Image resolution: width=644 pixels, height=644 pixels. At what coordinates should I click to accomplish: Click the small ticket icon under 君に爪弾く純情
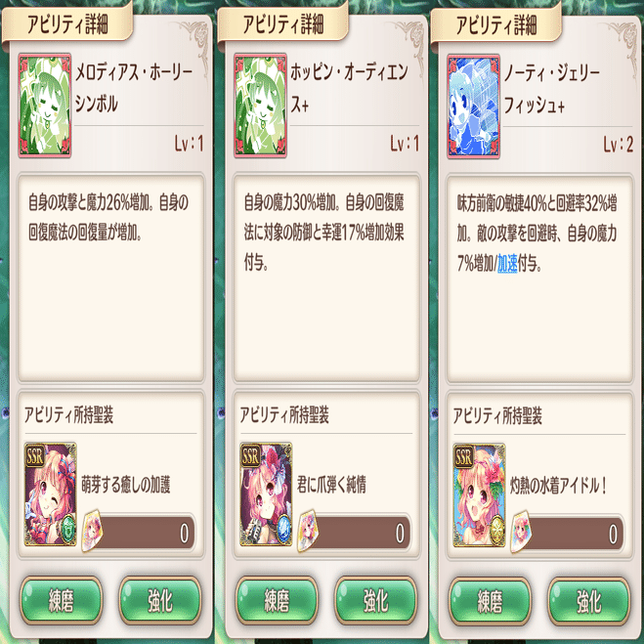click(308, 531)
